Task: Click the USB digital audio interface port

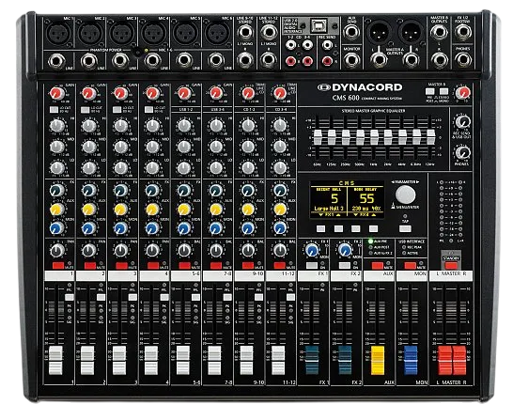Action: tap(319, 25)
